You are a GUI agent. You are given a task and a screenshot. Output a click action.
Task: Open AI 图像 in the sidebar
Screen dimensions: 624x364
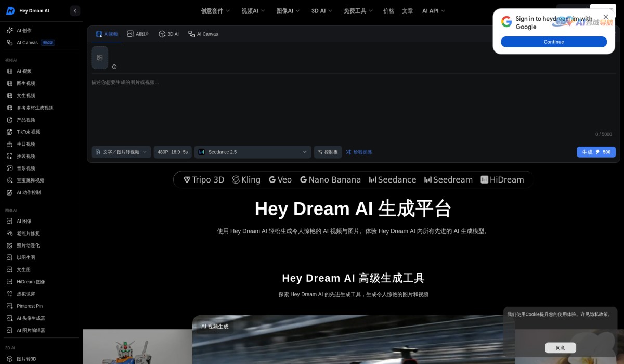point(42,221)
